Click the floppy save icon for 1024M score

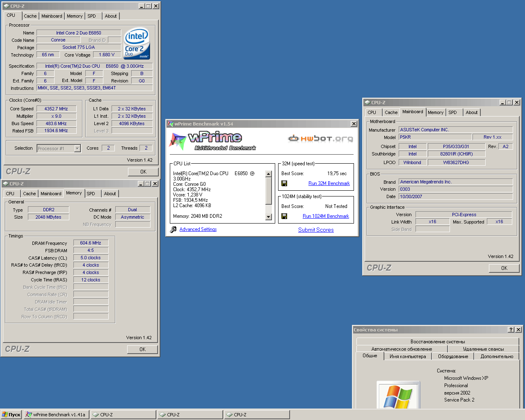(284, 216)
